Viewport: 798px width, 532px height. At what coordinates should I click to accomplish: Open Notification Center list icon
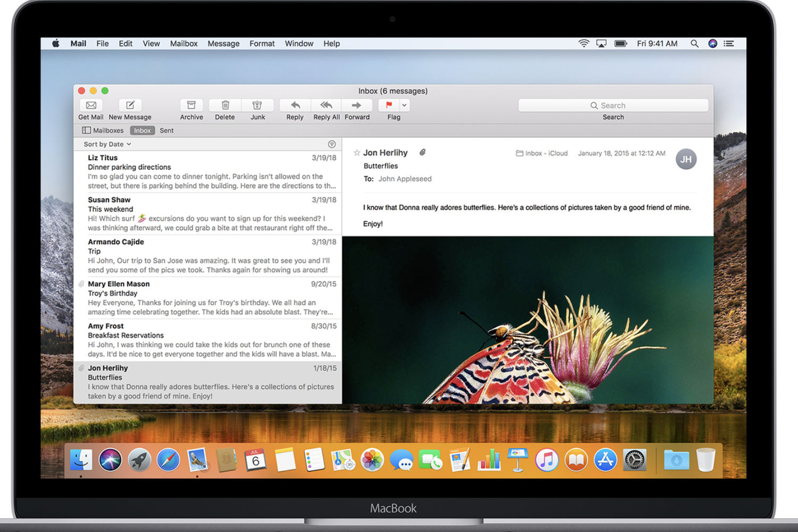(729, 44)
